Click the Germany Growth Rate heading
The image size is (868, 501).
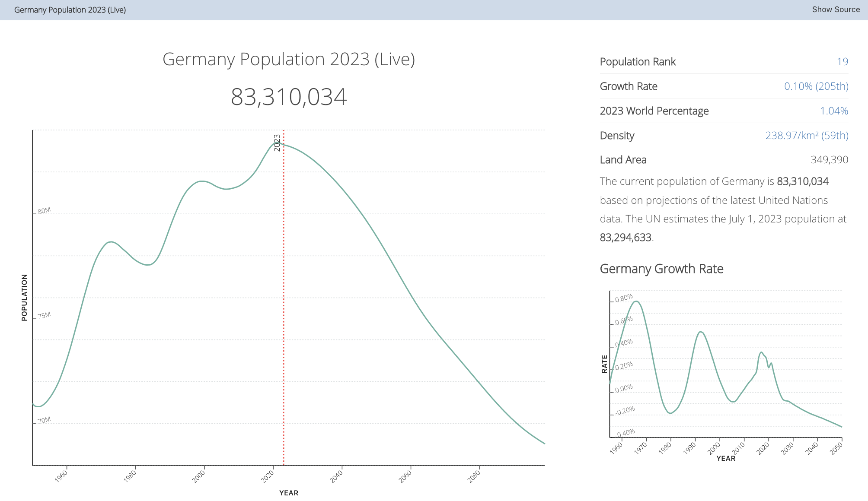click(x=661, y=269)
